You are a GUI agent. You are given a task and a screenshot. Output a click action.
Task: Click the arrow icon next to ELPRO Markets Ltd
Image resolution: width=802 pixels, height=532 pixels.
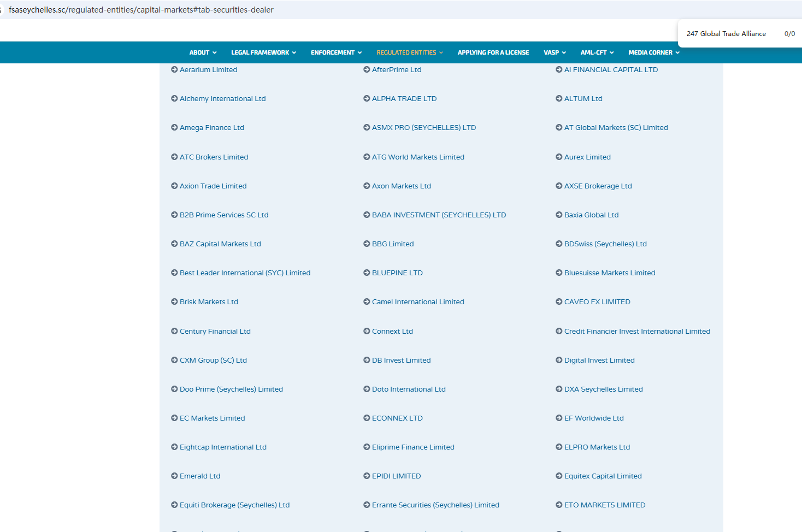click(559, 447)
